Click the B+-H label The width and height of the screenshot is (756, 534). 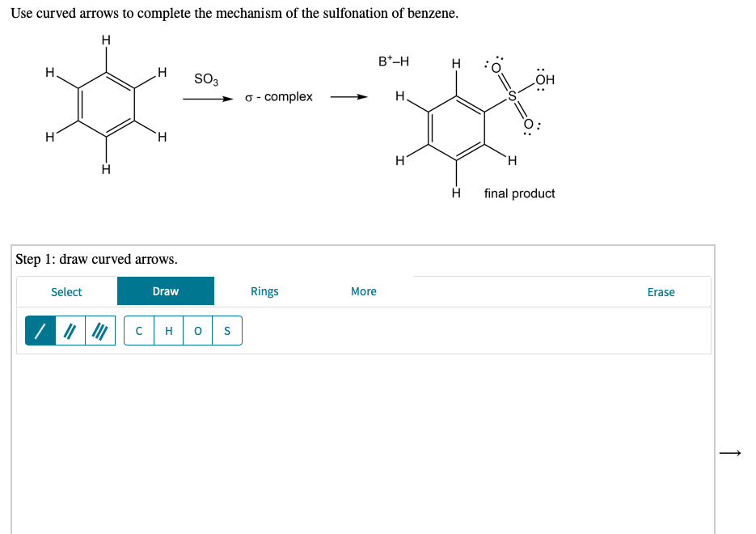(x=395, y=61)
